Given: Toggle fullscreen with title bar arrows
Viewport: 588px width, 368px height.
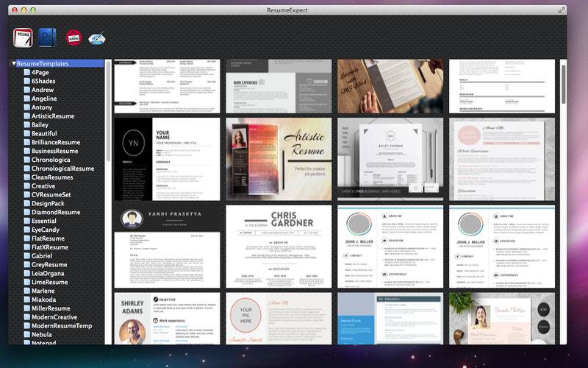Looking at the screenshot, I should [x=562, y=10].
